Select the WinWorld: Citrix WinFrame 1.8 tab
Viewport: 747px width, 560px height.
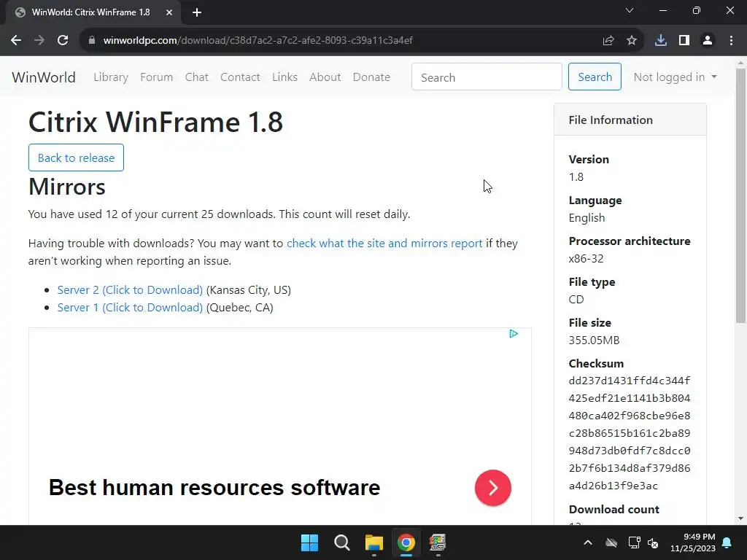coord(91,12)
